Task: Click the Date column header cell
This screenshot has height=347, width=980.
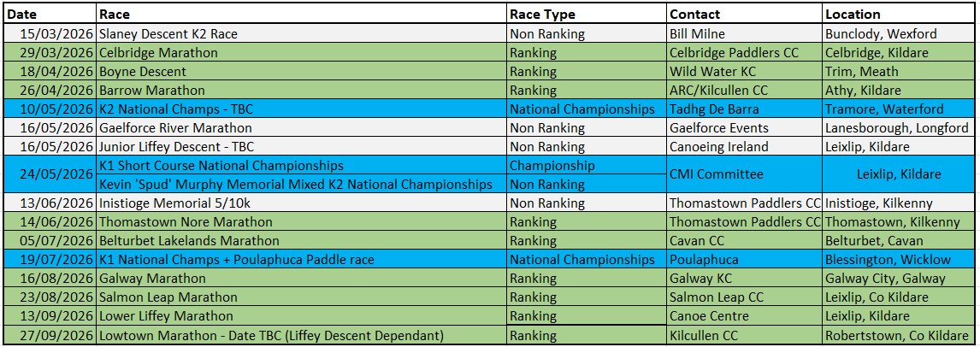Action: pos(48,15)
